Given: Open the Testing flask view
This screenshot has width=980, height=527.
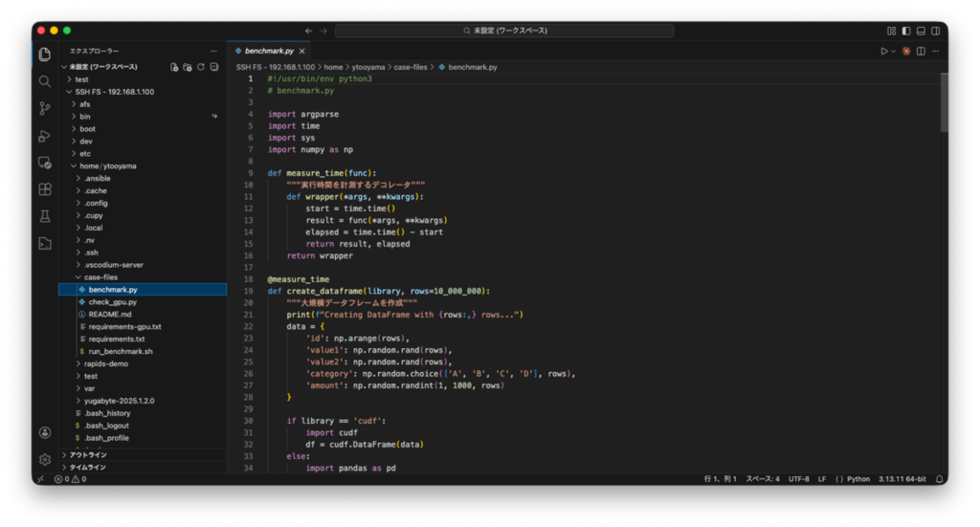Looking at the screenshot, I should [44, 216].
